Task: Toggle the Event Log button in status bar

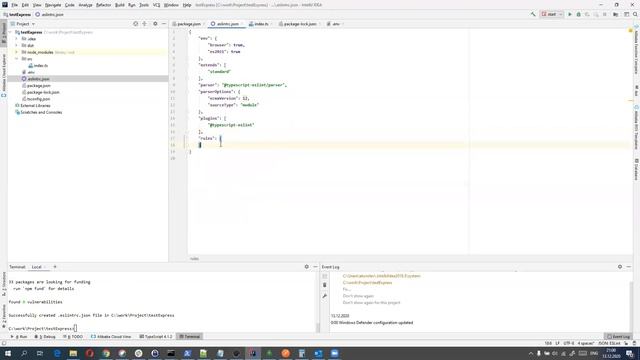Action: point(618,337)
